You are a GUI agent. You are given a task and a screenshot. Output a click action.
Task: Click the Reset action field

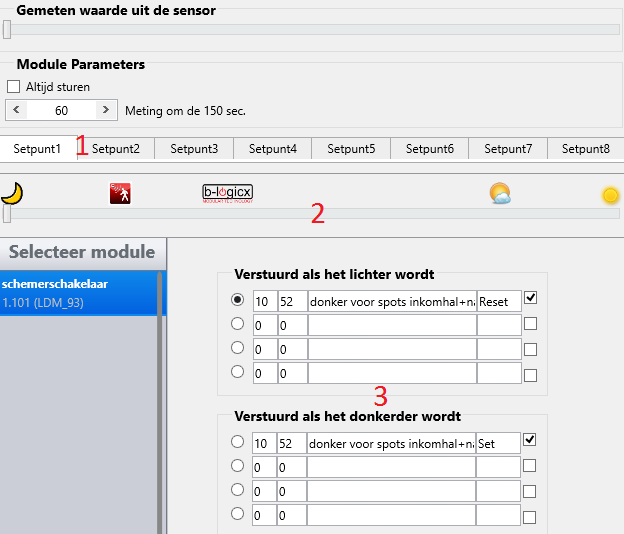tap(499, 301)
